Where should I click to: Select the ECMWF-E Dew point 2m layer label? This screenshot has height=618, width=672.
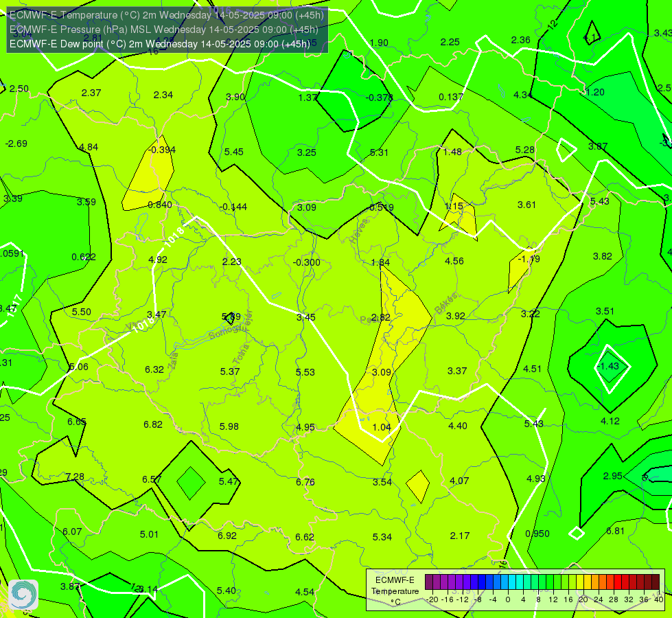pyautogui.click(x=159, y=44)
